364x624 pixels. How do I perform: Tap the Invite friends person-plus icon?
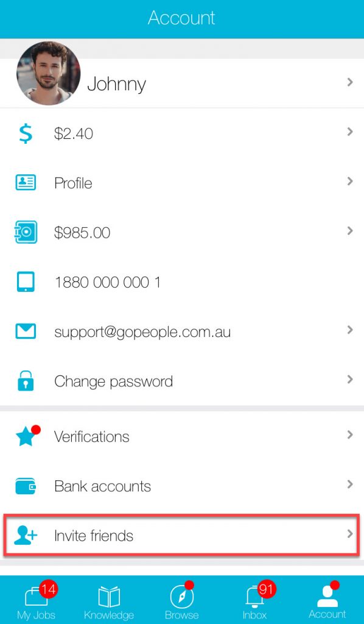point(26,535)
